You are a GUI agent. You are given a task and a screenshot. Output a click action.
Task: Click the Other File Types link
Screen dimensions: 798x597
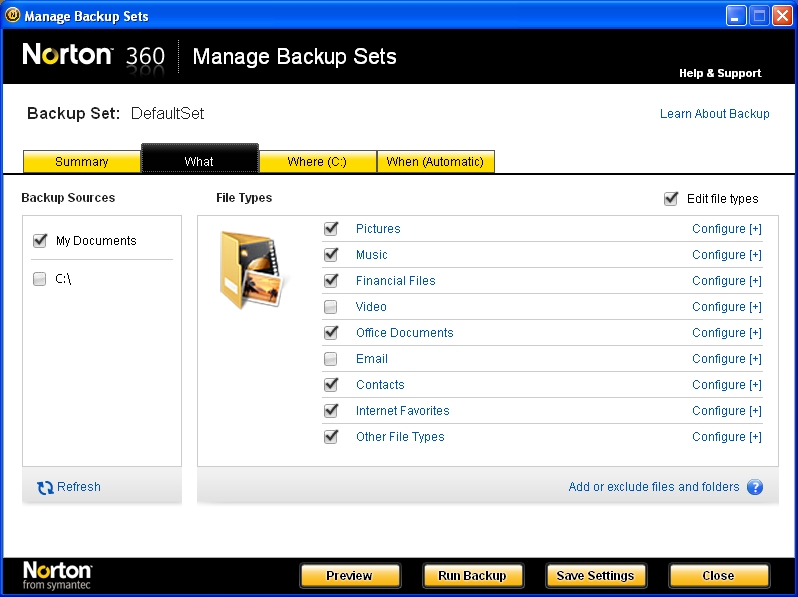[400, 437]
